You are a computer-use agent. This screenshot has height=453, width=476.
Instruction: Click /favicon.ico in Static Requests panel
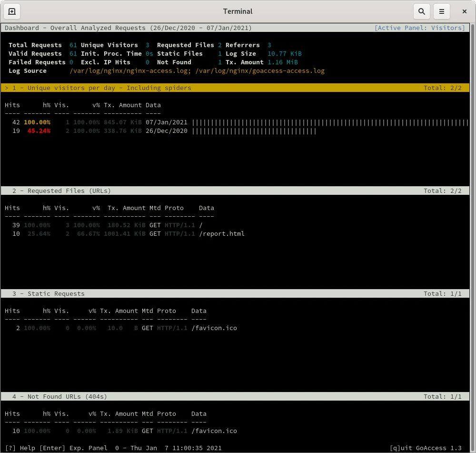(x=214, y=328)
